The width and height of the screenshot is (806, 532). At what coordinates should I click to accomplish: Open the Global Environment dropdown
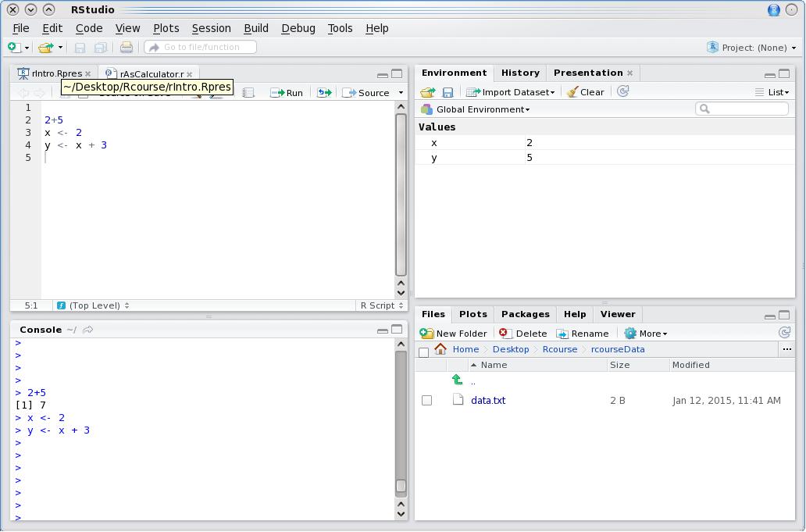476,109
